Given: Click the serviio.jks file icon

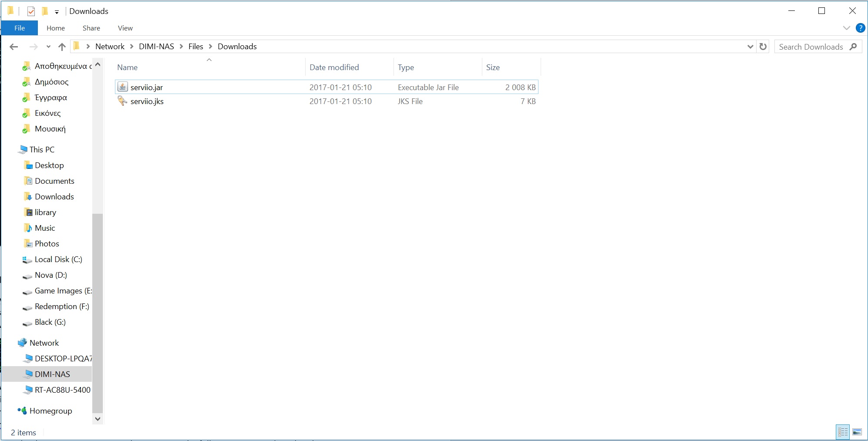Looking at the screenshot, I should tap(123, 101).
